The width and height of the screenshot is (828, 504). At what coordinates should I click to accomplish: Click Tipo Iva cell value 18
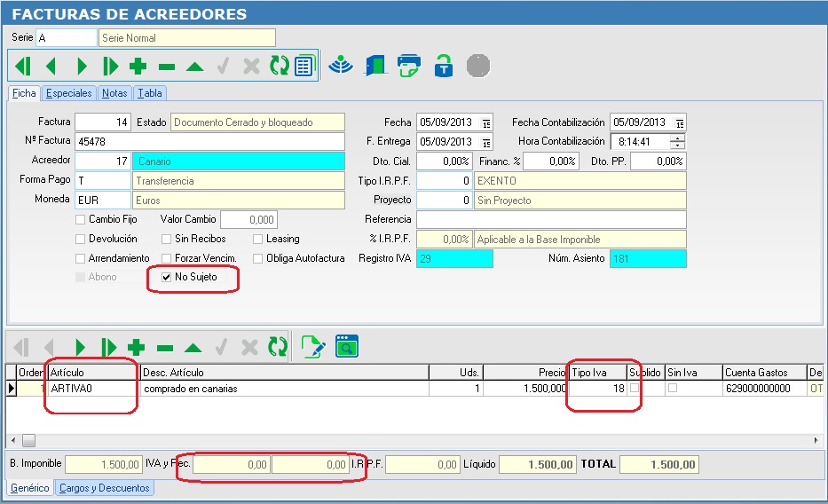tap(598, 389)
